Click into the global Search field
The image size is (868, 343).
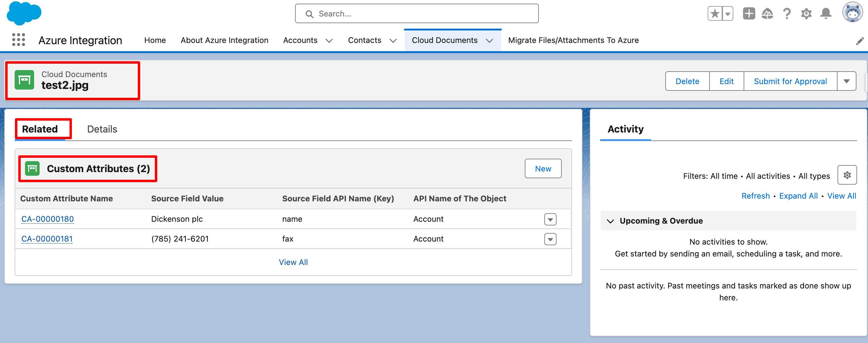point(417,14)
